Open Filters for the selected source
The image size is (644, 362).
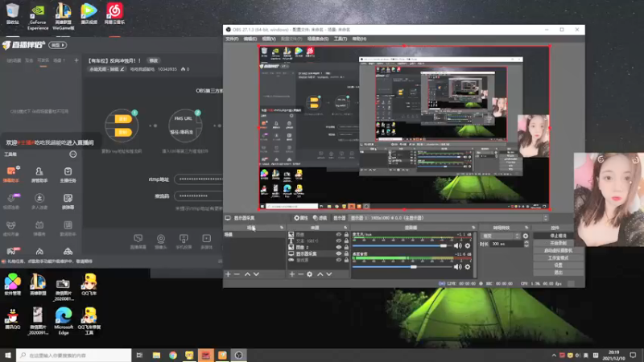320,218
